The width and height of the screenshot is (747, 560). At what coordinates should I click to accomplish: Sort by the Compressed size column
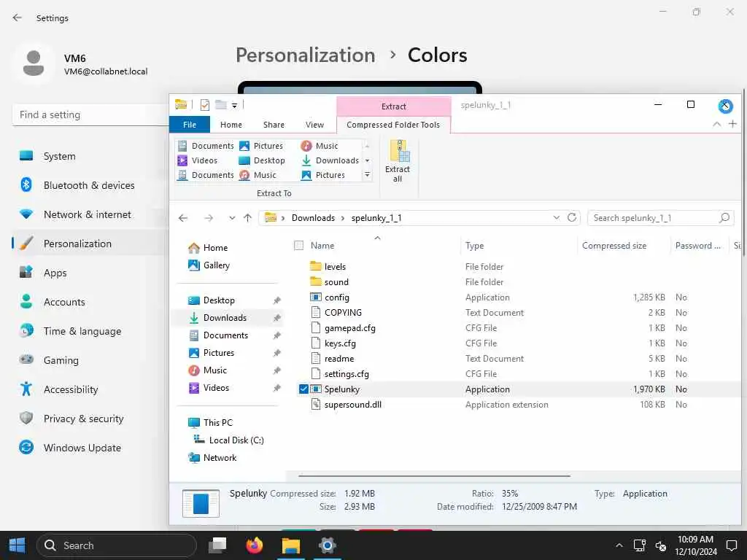[x=614, y=246]
